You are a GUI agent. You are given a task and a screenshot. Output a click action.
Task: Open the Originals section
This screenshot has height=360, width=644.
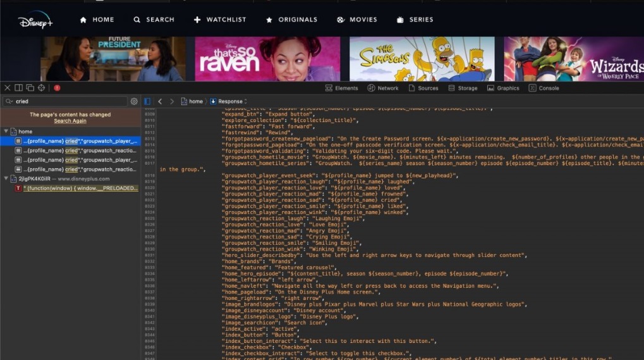click(x=291, y=20)
